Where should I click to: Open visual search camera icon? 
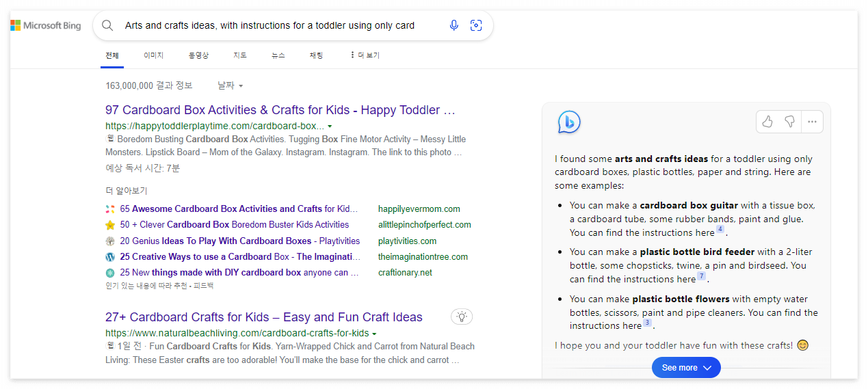click(x=476, y=25)
